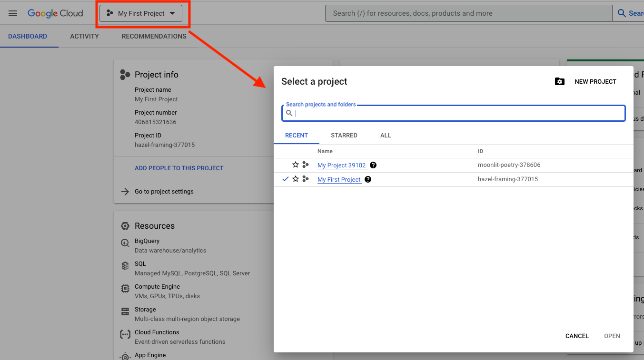
Task: Click the Select a project dialog title
Action: [x=314, y=81]
